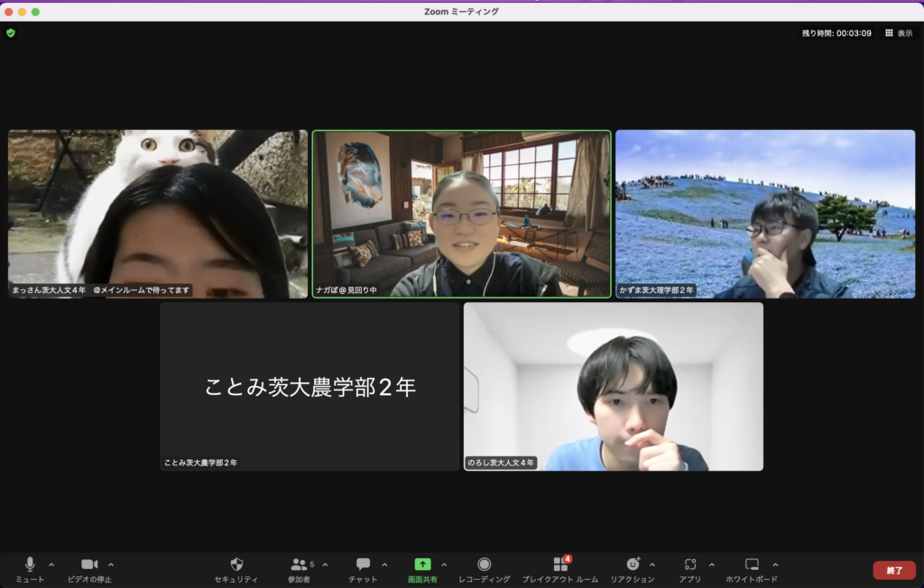Click the green Share Screen (画面共有) icon
Screen dimensions: 924x588
[422, 565]
